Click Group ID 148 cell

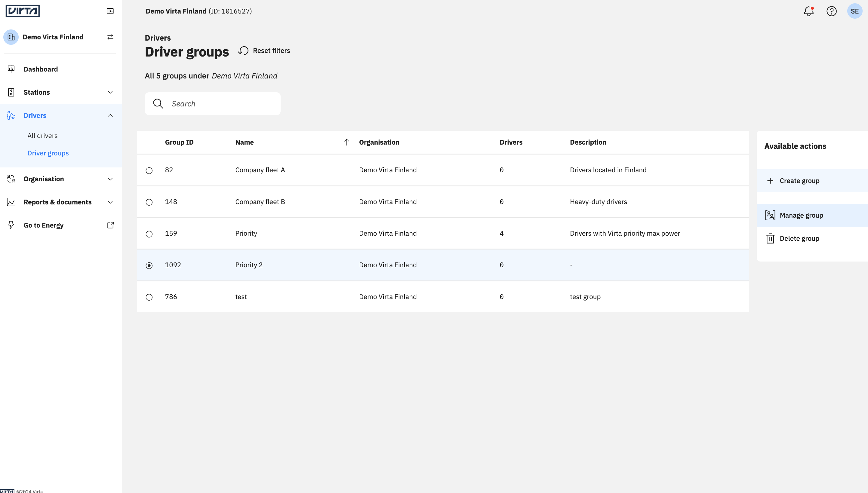(171, 202)
